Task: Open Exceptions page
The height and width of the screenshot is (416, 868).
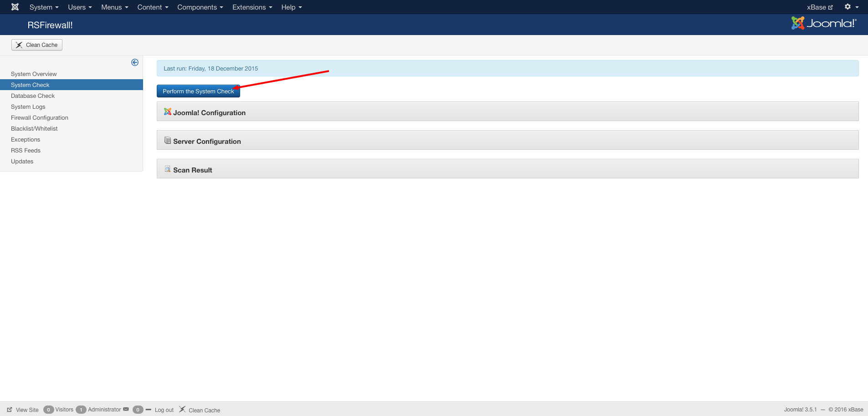Action: [x=26, y=139]
